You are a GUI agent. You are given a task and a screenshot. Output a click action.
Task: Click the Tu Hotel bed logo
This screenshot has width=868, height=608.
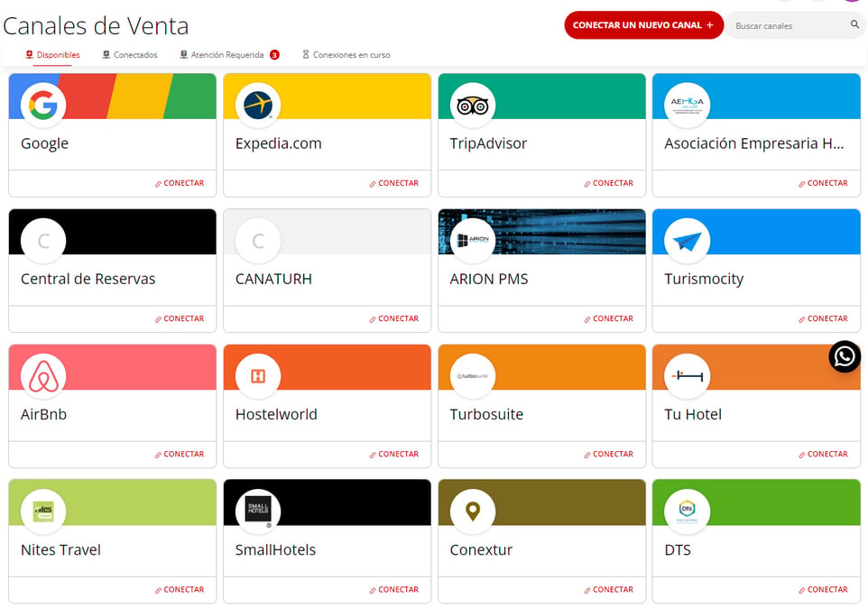pyautogui.click(x=687, y=375)
